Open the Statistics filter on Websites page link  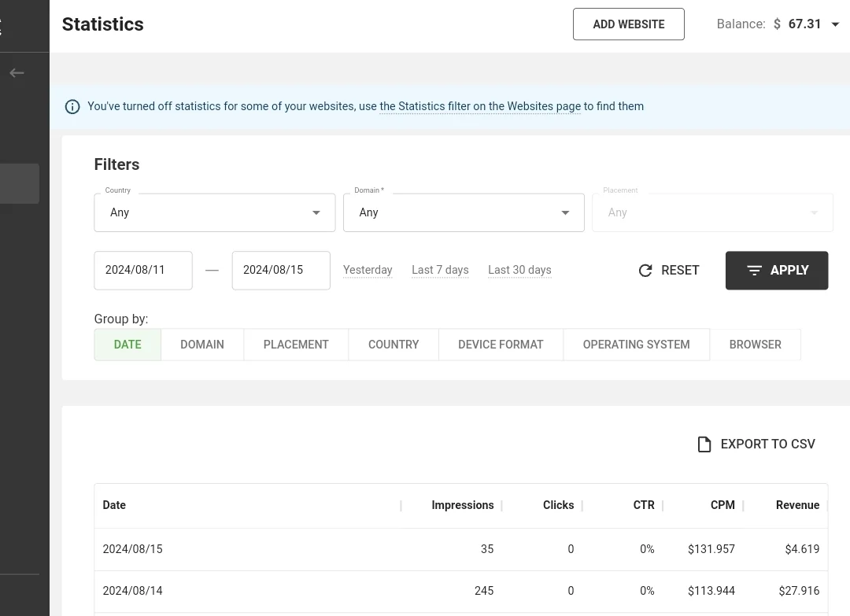coord(480,107)
